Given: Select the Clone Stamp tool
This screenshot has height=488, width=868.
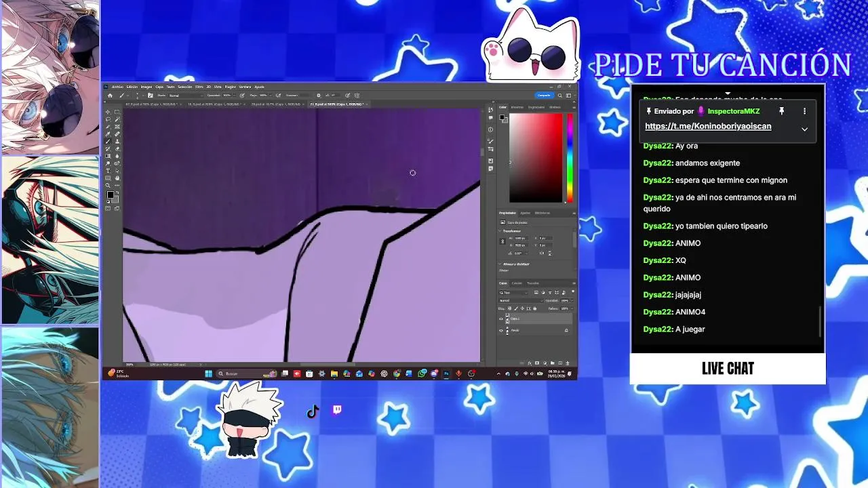Looking at the screenshot, I should (117, 141).
